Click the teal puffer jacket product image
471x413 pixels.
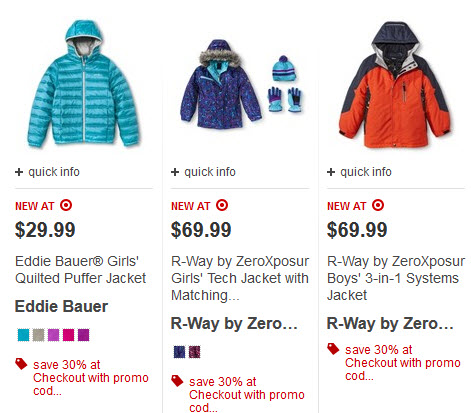[x=83, y=84]
